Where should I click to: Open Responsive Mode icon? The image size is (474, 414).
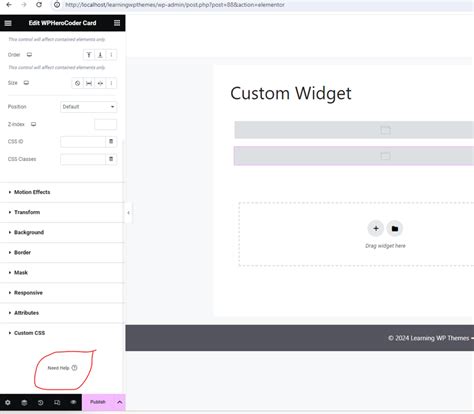click(57, 402)
